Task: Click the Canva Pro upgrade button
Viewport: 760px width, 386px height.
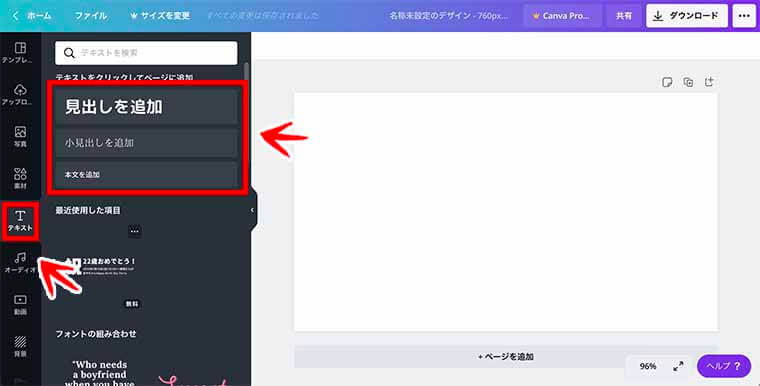Action: click(x=562, y=16)
